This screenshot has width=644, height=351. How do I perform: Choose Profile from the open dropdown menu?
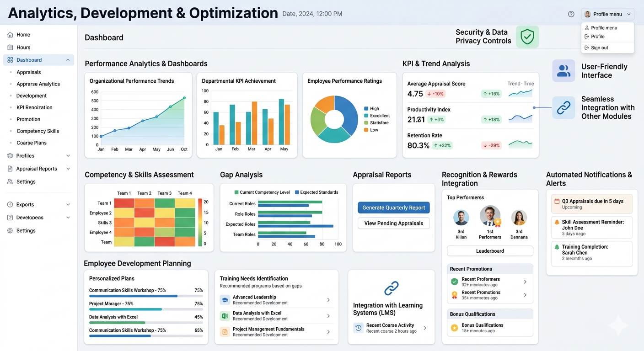click(x=607, y=37)
